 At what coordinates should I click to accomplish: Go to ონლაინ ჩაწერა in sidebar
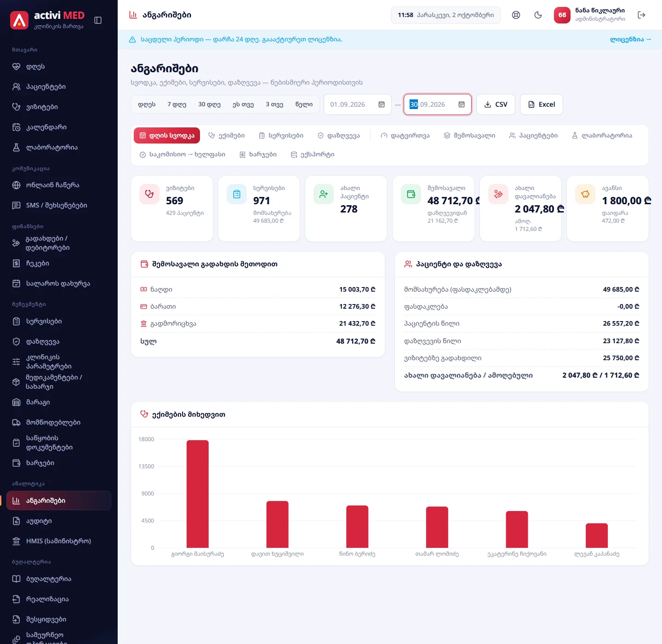[x=59, y=185]
